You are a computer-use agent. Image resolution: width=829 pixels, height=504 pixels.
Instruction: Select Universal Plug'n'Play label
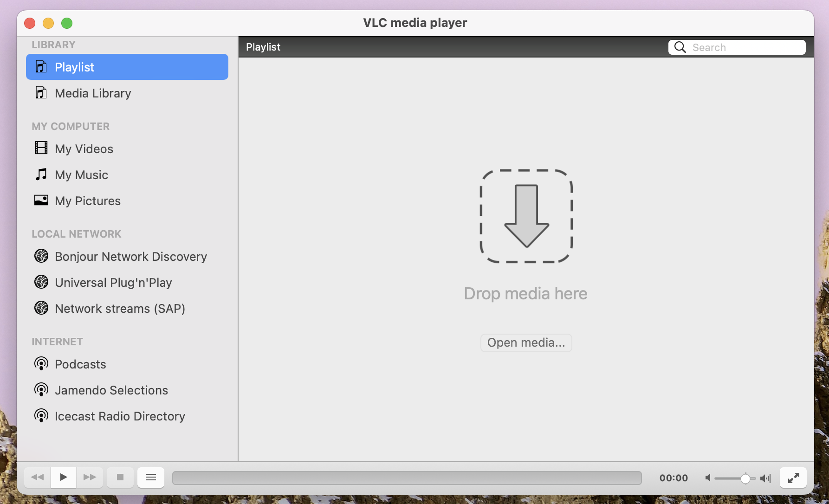point(113,283)
